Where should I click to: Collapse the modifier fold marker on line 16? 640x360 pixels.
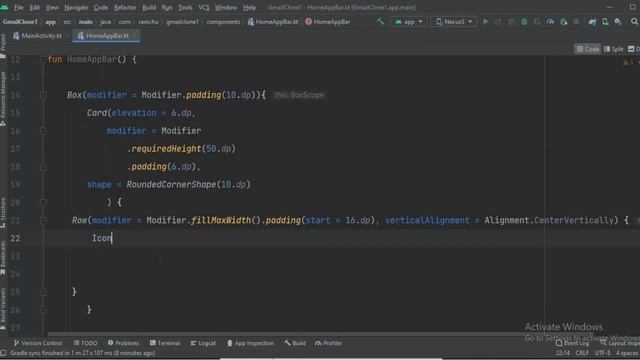point(43,131)
